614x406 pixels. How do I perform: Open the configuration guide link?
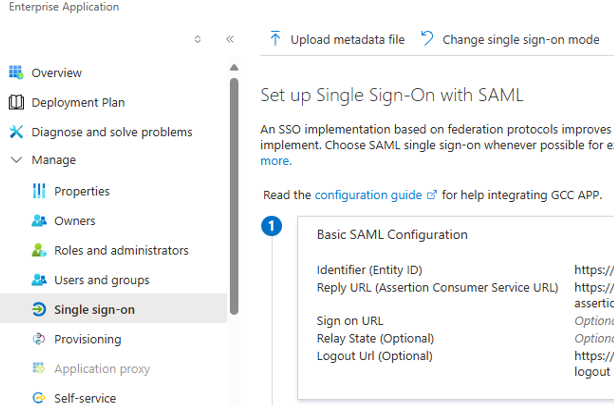click(x=368, y=195)
